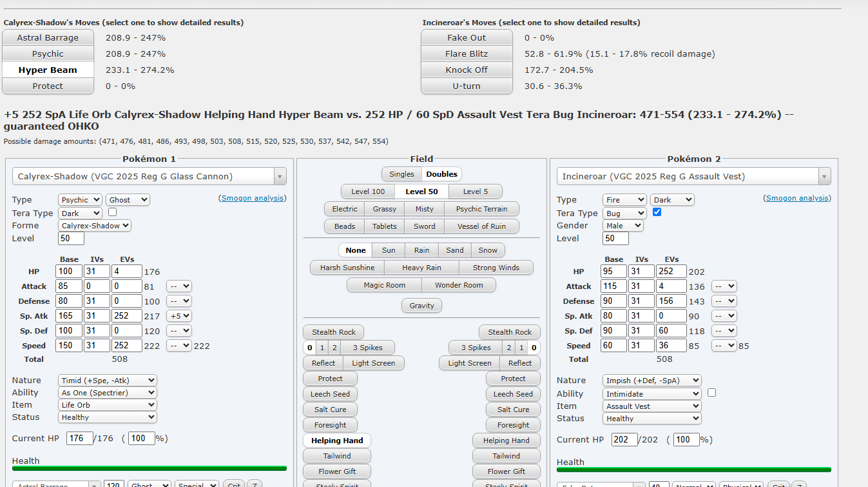Open Incineroar Tera Type Bug dropdown
Viewport: 868px width, 487px height.
pyautogui.click(x=624, y=213)
